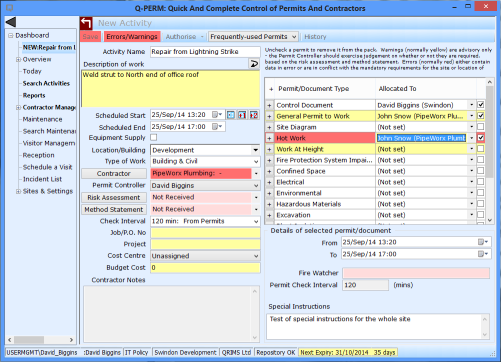501x362 pixels.
Task: Open Schedule a Visit in the sidebar
Action: pyautogui.click(x=47, y=167)
